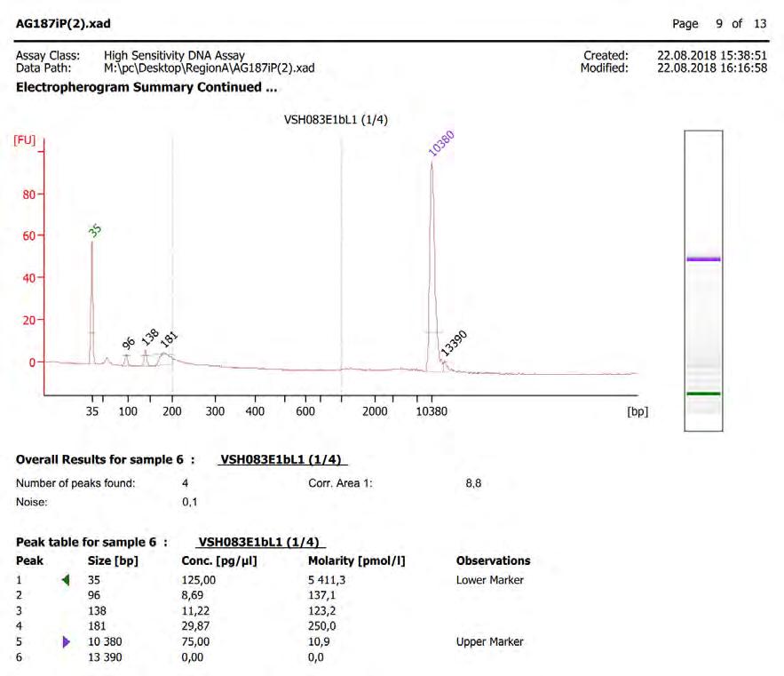This screenshot has width=784, height=676.
Task: Click the 96 peak label on the graph
Action: 129,343
